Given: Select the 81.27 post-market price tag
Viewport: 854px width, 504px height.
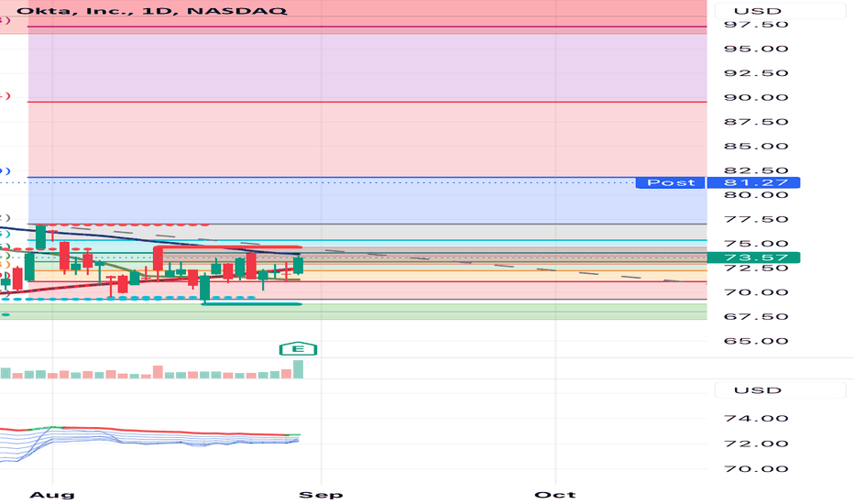Looking at the screenshot, I should click(753, 182).
